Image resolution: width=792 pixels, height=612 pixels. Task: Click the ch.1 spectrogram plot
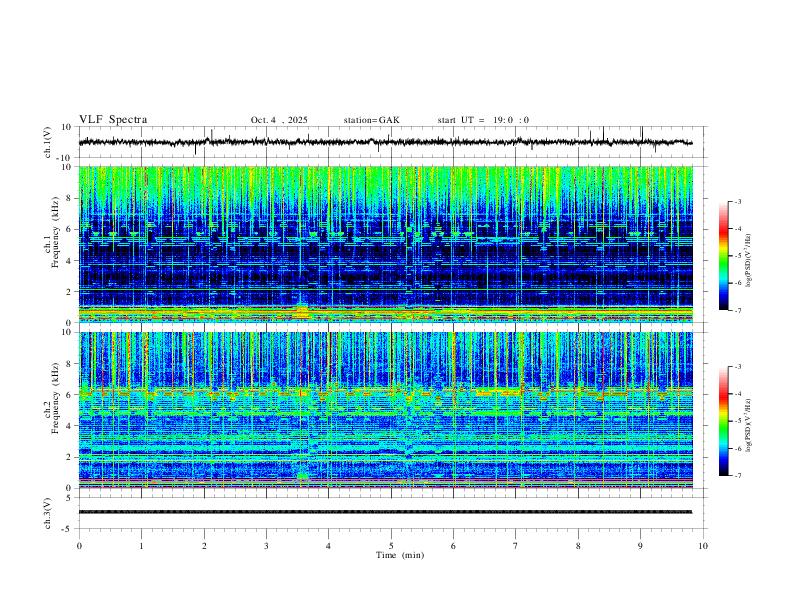pyautogui.click(x=385, y=244)
